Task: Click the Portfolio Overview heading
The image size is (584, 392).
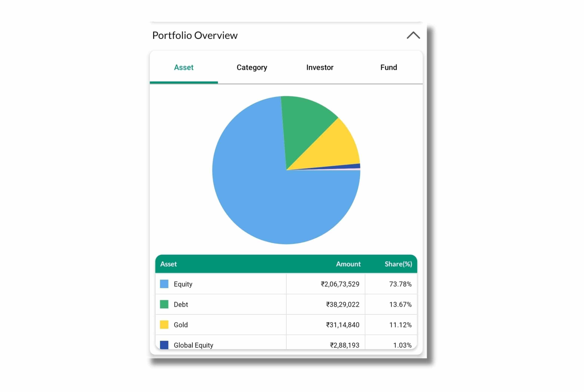Action: point(195,35)
